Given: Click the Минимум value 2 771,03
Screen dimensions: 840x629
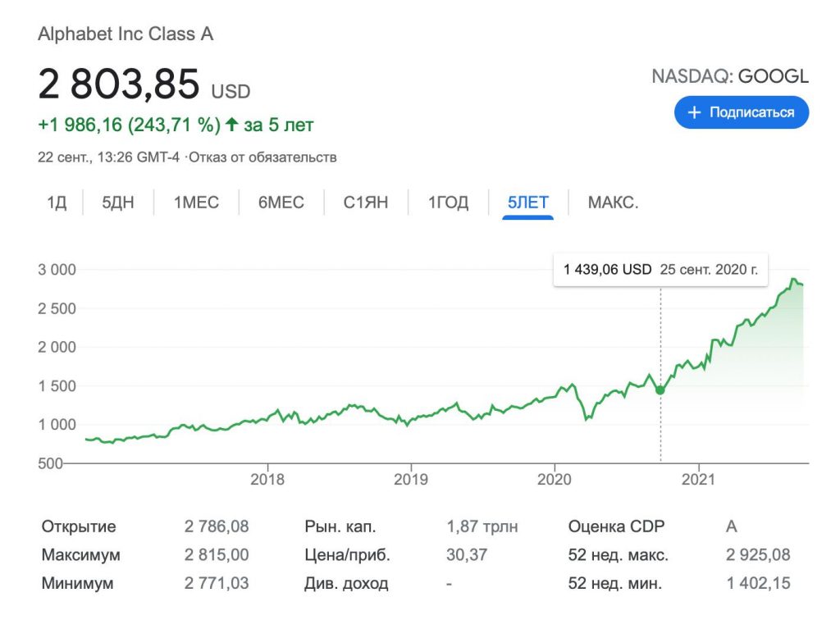Looking at the screenshot, I should point(217,583).
